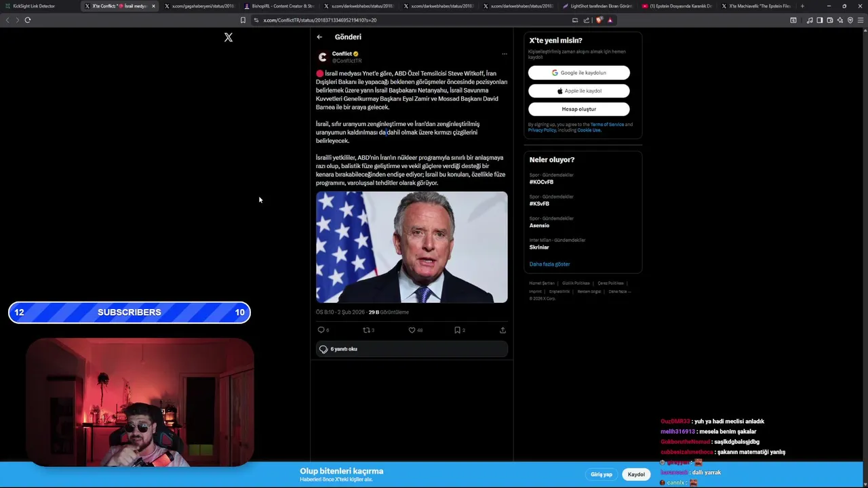The image size is (868, 488).
Task: Open the three-dot menu on Conflict's post
Action: [x=504, y=54]
